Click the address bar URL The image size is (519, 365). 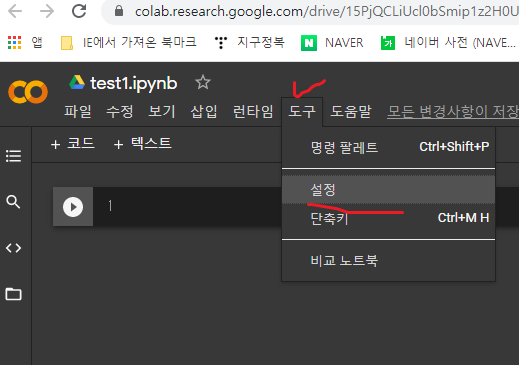pos(326,11)
